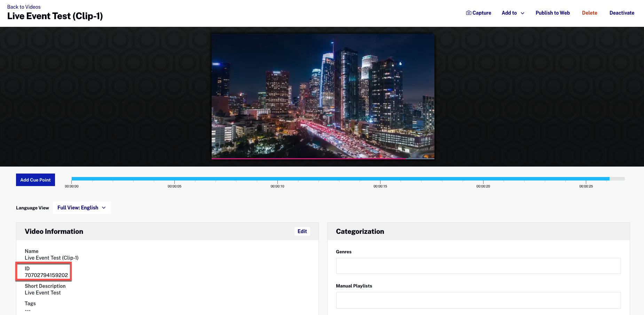
Task: Click the Manual Playlists input field
Action: tap(478, 300)
